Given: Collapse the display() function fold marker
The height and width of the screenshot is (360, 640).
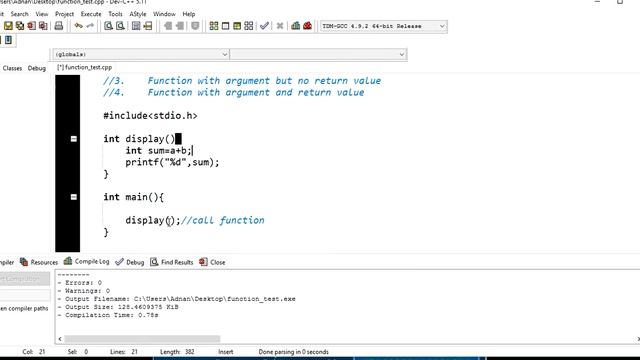Looking at the screenshot, I should coord(74,139).
